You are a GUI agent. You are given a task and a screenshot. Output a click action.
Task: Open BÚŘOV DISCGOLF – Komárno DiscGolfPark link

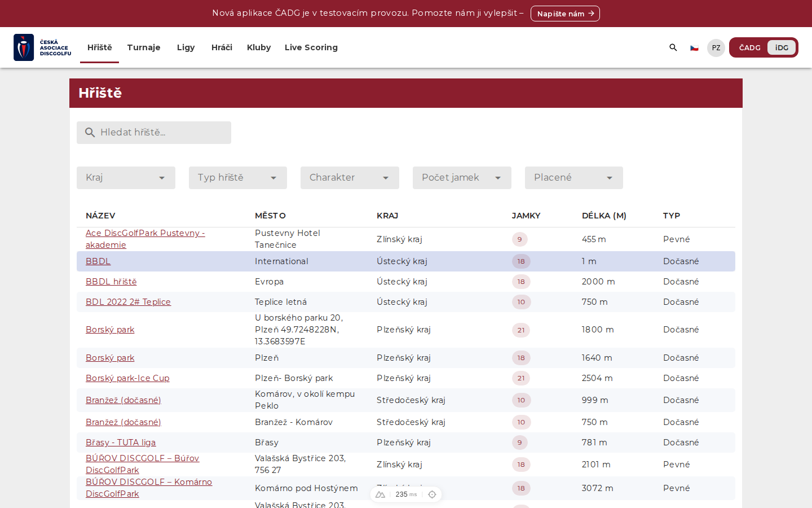[149, 488]
